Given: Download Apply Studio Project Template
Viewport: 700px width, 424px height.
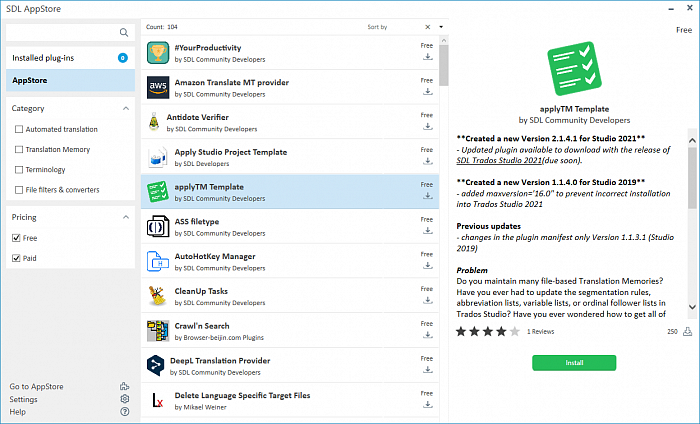Looking at the screenshot, I should click(x=428, y=162).
